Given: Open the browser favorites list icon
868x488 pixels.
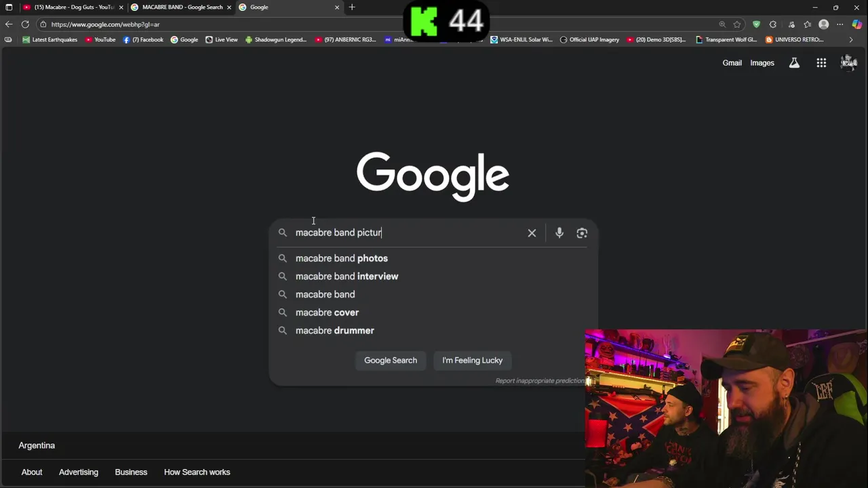Looking at the screenshot, I should (x=807, y=24).
